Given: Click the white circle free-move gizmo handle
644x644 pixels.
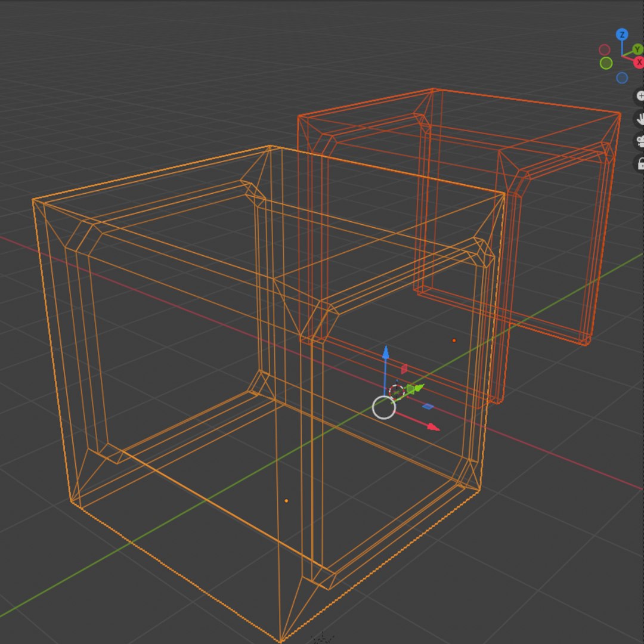Looking at the screenshot, I should (x=383, y=407).
